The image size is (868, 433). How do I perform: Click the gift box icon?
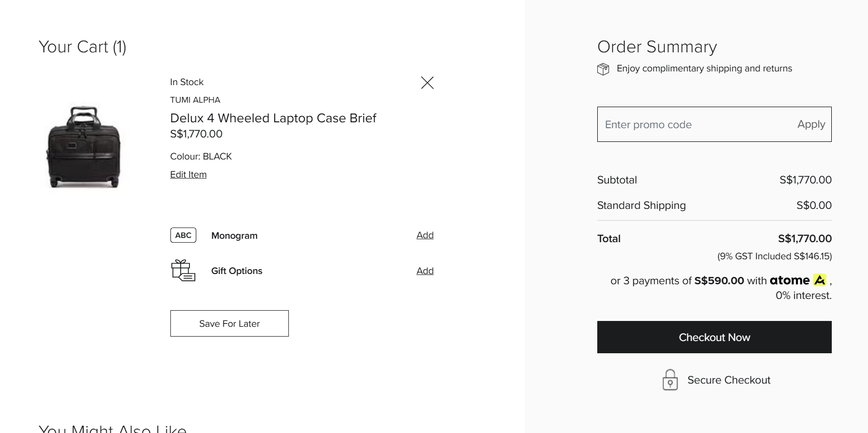click(x=183, y=271)
